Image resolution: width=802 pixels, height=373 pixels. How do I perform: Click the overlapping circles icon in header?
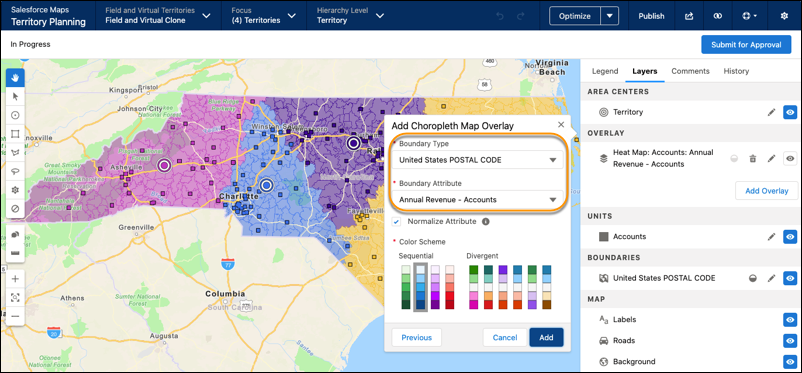click(718, 16)
